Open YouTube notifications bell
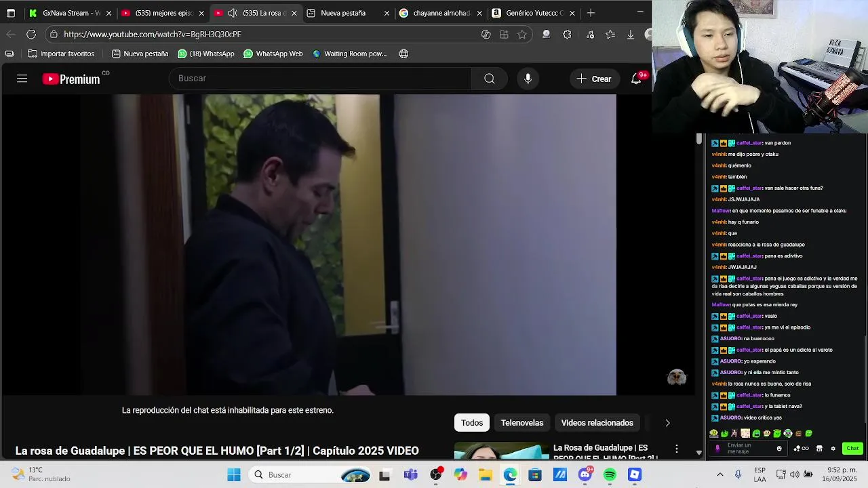 point(636,79)
